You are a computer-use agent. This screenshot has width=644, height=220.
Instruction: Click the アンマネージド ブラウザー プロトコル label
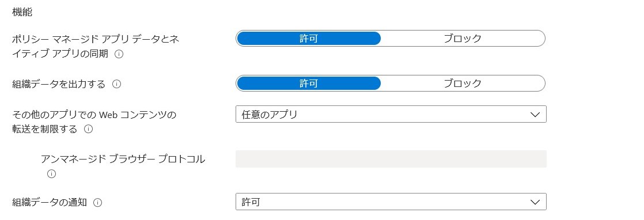click(123, 160)
